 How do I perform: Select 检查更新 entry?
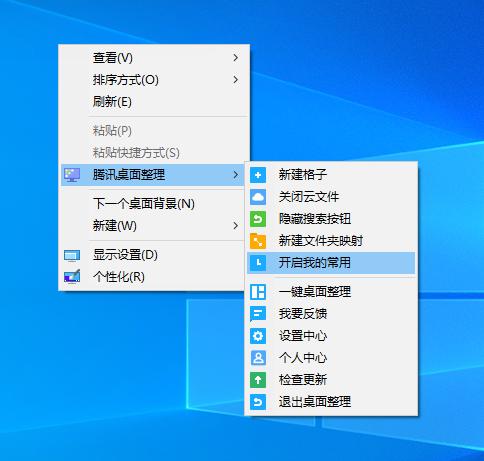331,380
